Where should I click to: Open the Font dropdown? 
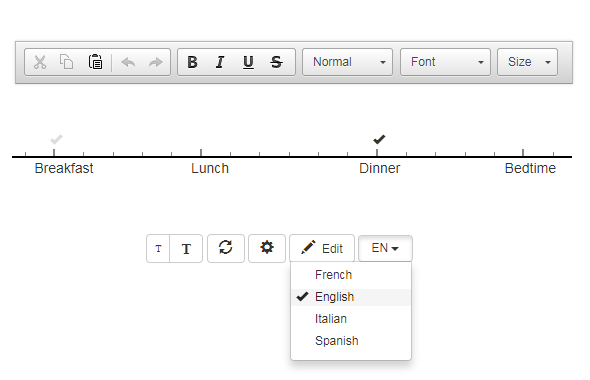coord(446,62)
